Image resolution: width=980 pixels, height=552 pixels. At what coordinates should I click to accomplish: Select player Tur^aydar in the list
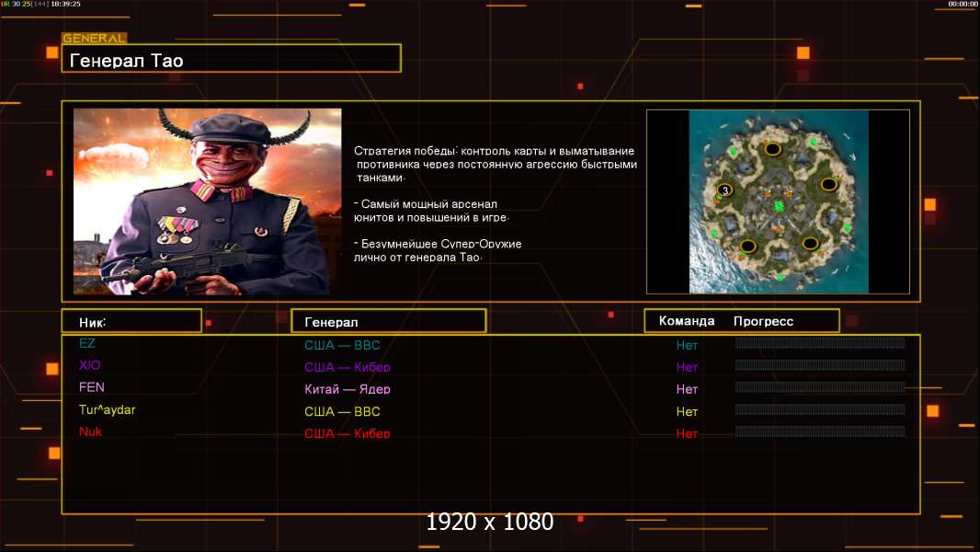(107, 409)
